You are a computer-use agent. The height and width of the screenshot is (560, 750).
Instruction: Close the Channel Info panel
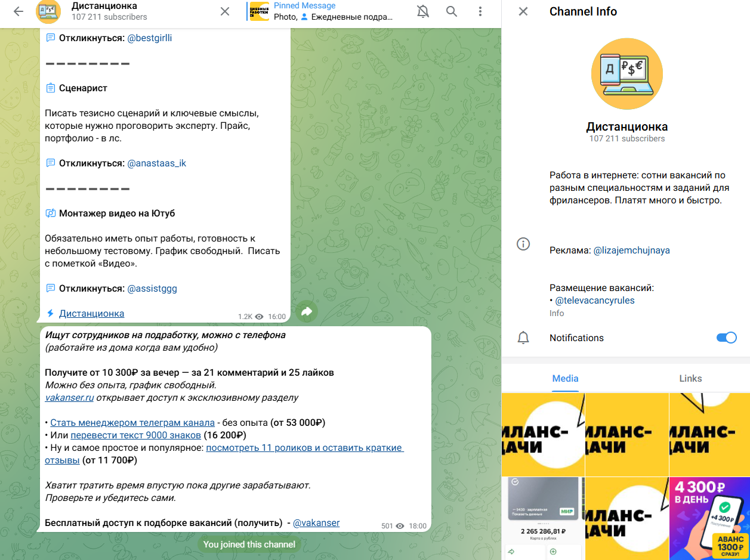523,11
